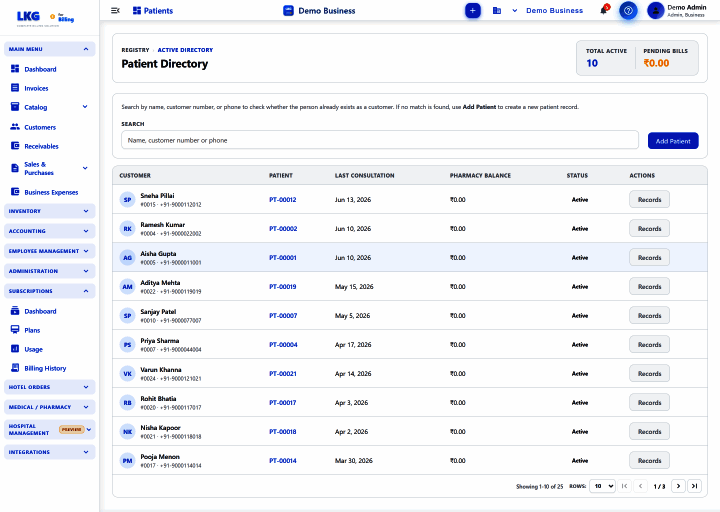Click the Demo Admin avatar icon
The image size is (720, 512).
tap(655, 11)
